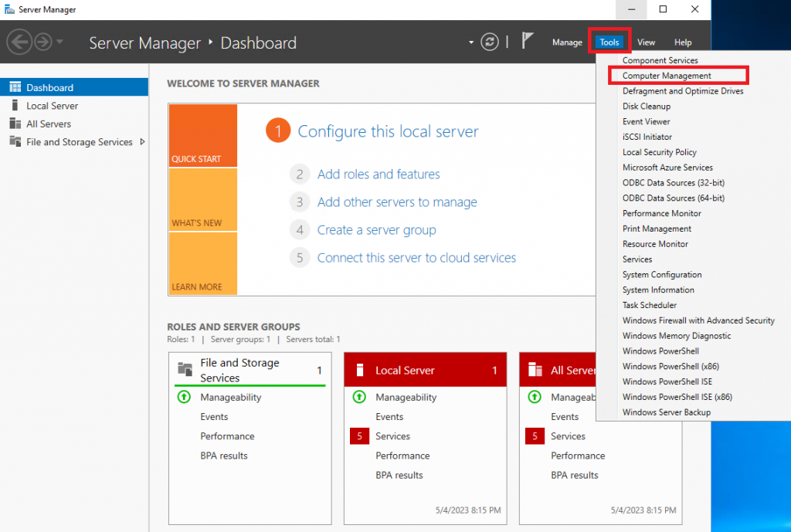Select the WHAT'S NEW tile

[x=203, y=200]
